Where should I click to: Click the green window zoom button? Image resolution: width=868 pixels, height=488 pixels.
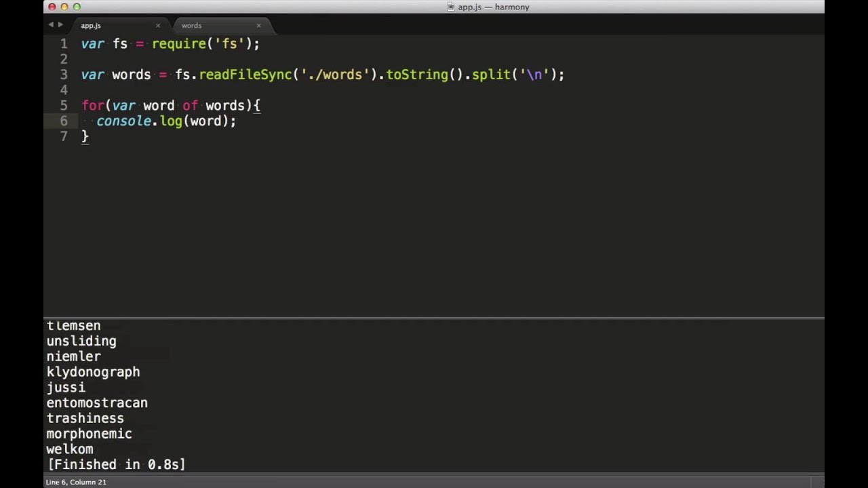[x=77, y=7]
